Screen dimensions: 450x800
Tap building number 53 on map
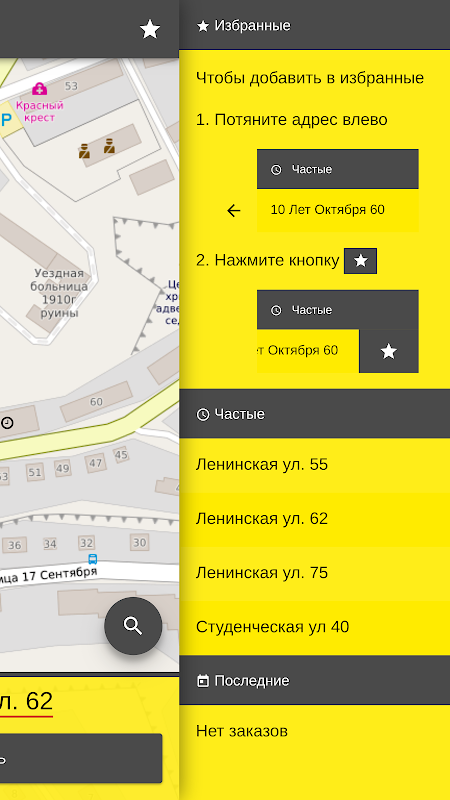click(x=71, y=86)
